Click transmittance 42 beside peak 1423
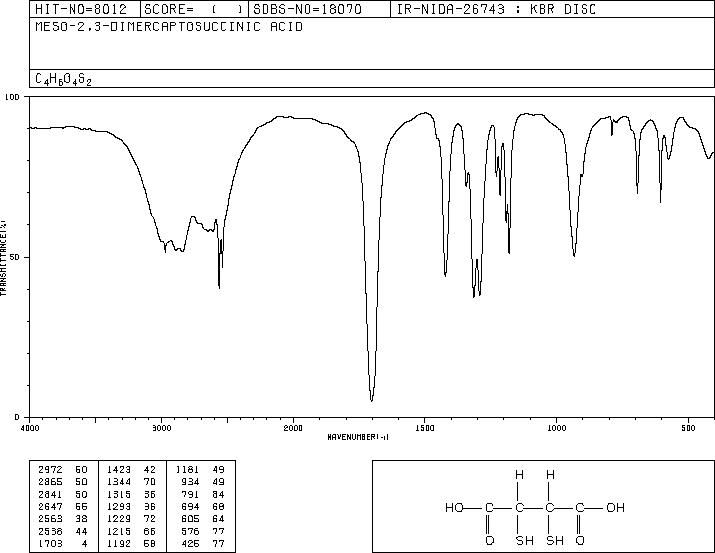715x553 pixels. pyautogui.click(x=150, y=470)
